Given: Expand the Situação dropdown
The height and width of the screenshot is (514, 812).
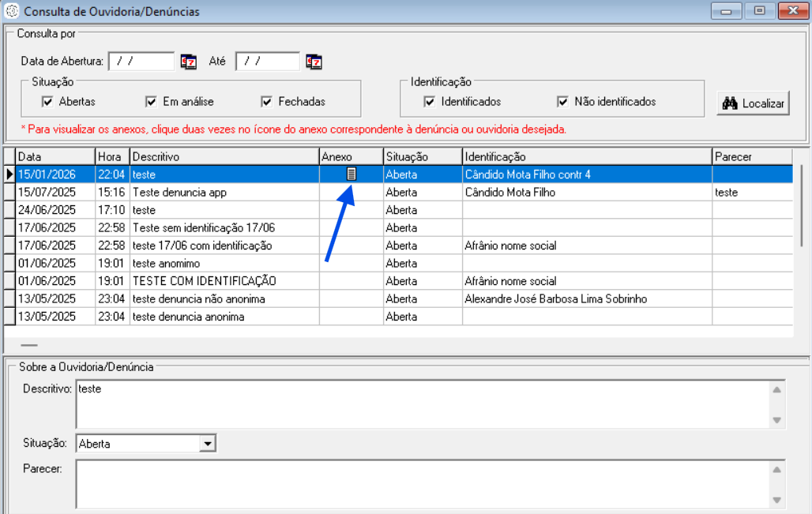Looking at the screenshot, I should point(208,444).
